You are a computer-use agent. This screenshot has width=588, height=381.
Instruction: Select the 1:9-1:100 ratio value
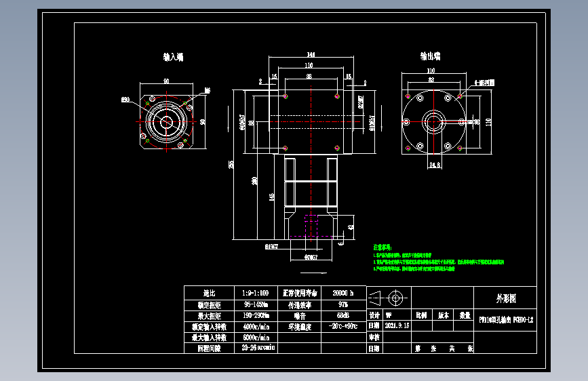[256, 293]
